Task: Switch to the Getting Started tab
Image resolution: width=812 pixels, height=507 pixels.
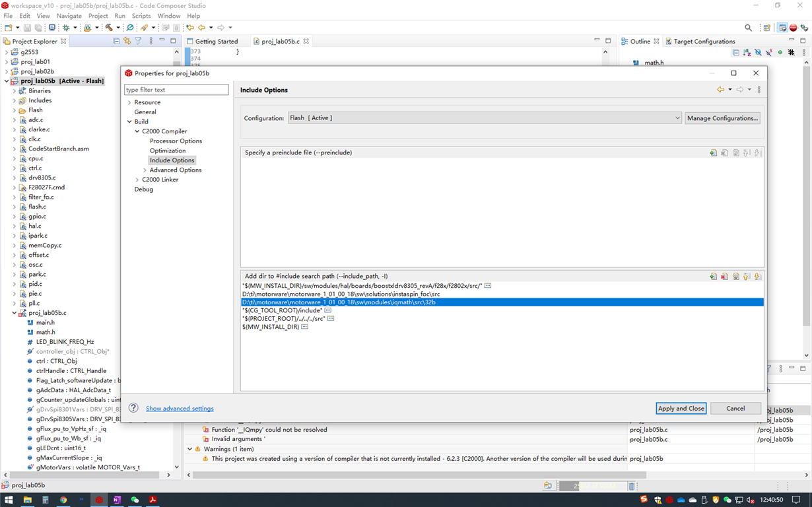Action: pos(216,41)
